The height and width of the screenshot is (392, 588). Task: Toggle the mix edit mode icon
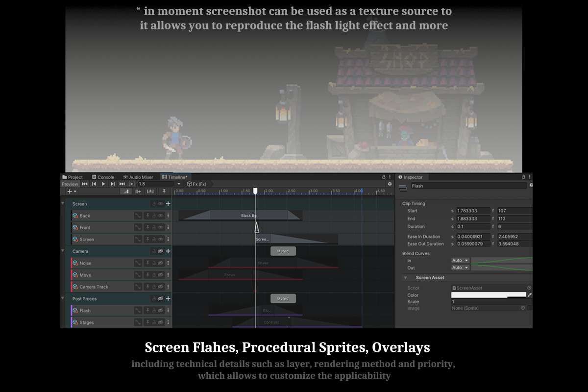pos(126,191)
